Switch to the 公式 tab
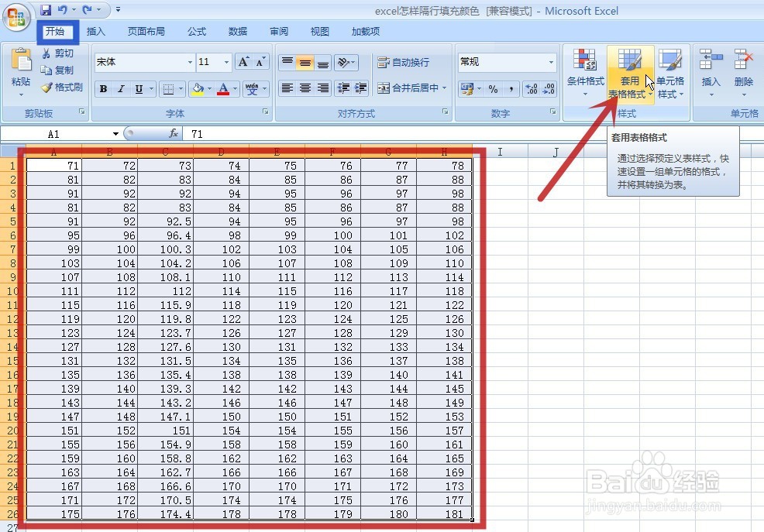This screenshot has height=532, width=764. (197, 31)
